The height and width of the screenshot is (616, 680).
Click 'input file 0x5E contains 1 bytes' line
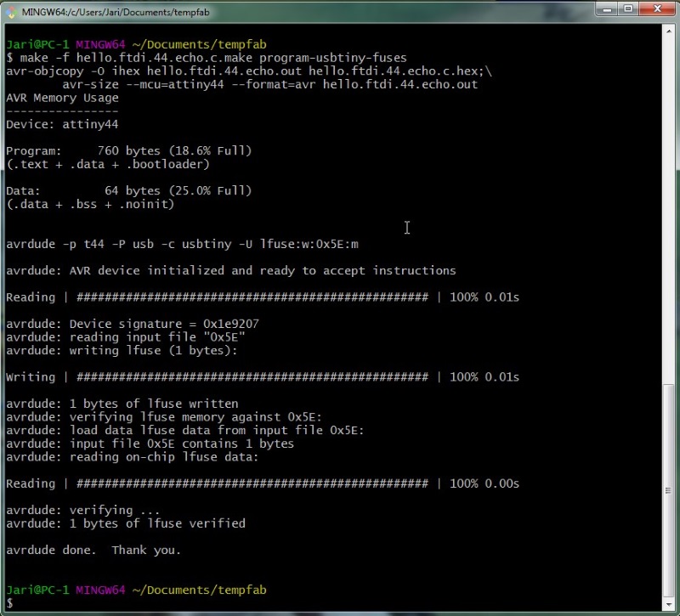pos(150,444)
